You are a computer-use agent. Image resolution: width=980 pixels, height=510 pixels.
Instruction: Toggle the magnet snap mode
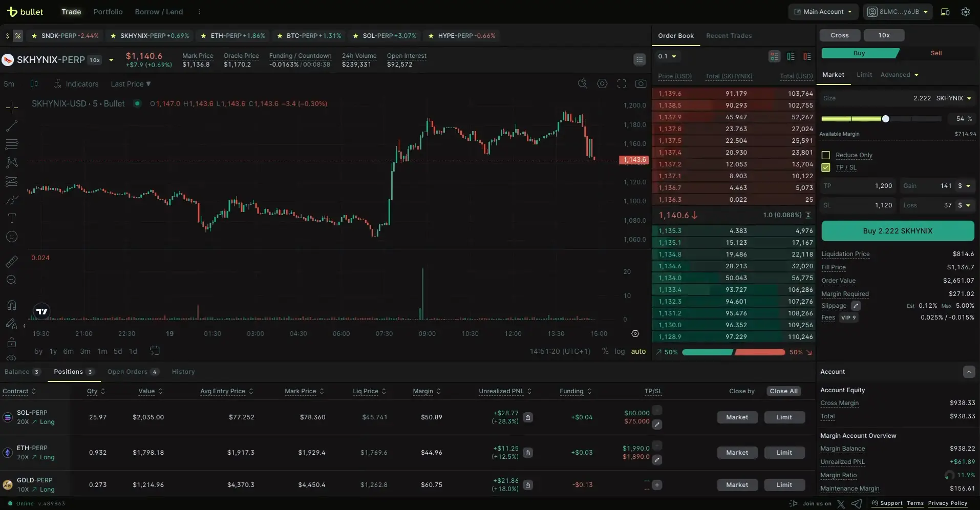12,305
